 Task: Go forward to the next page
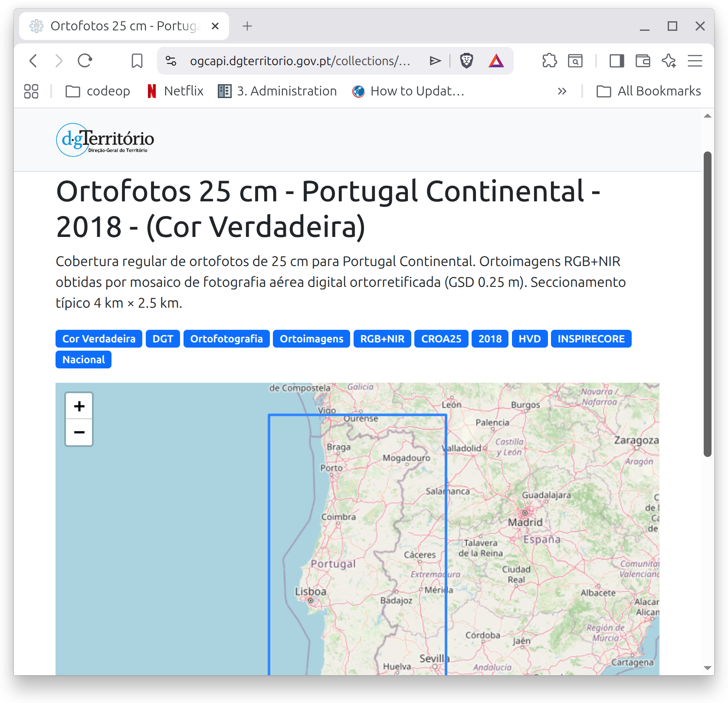pyautogui.click(x=59, y=61)
